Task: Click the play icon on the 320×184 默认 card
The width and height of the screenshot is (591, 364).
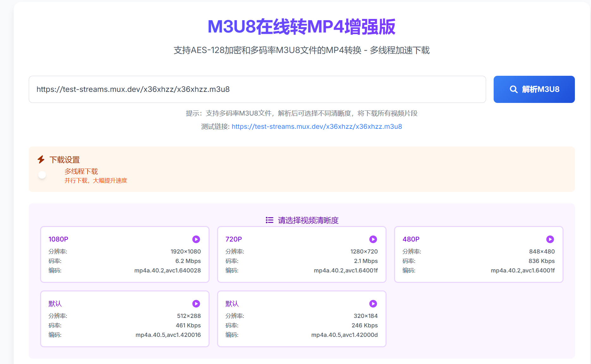Action: (373, 304)
